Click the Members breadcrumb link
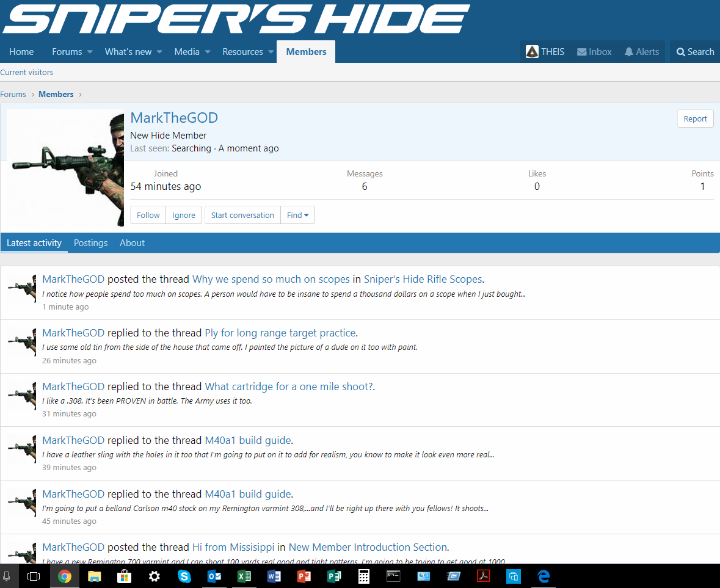This screenshot has height=588, width=720. 56,94
